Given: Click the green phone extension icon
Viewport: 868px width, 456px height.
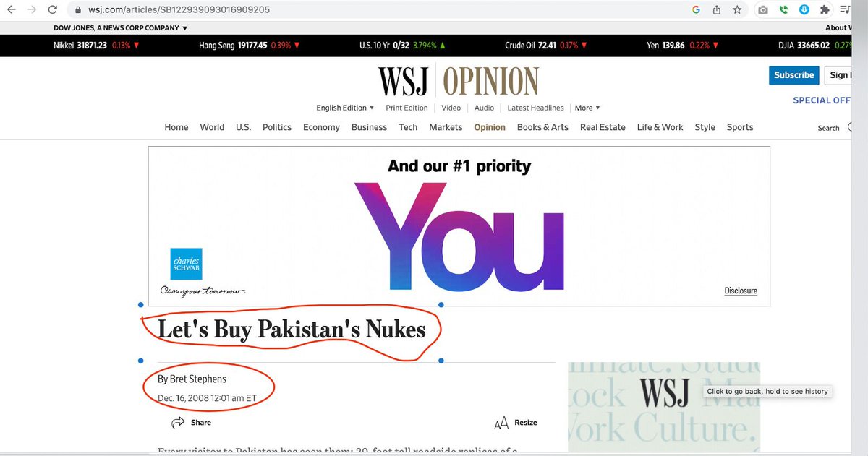Looking at the screenshot, I should click(783, 10).
